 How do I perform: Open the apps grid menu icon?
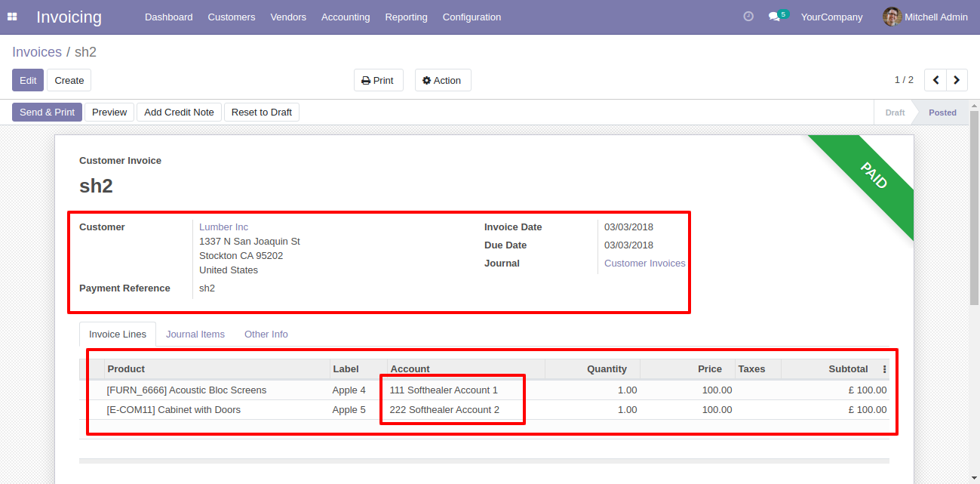pyautogui.click(x=12, y=17)
